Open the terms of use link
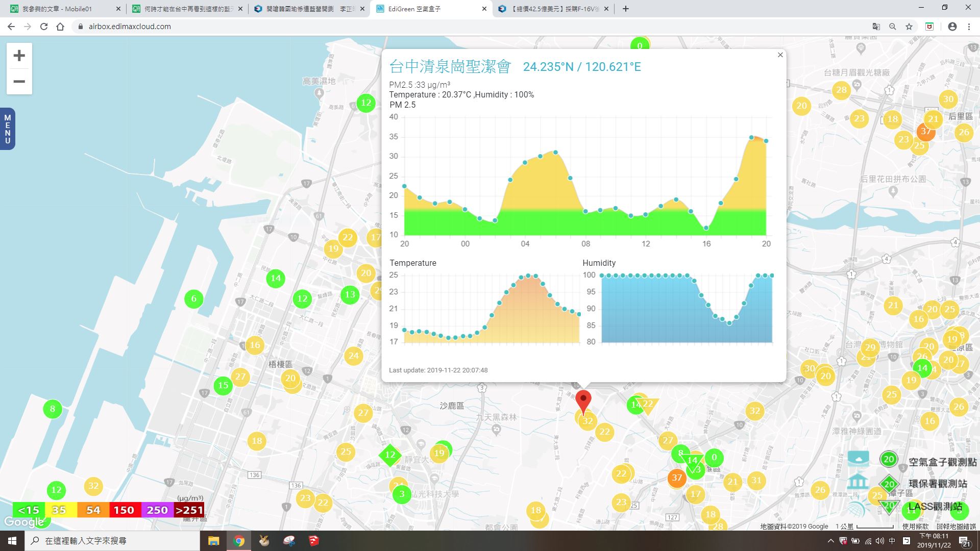 coord(915,527)
